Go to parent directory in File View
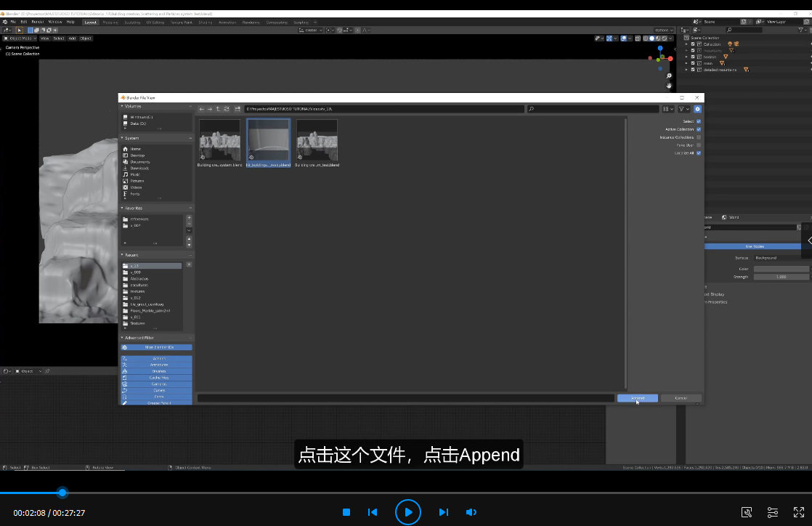The image size is (812, 526). (x=218, y=109)
